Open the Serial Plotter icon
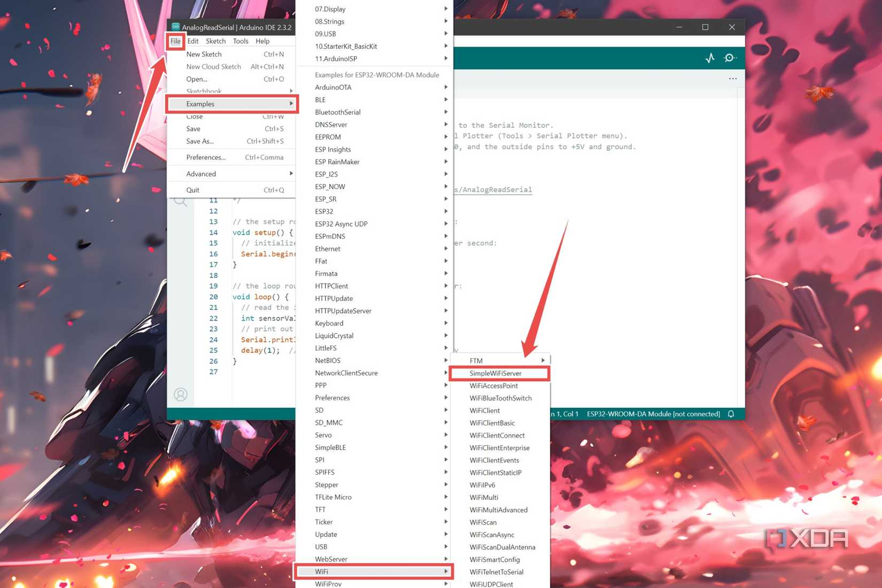This screenshot has height=588, width=882. 710,58
